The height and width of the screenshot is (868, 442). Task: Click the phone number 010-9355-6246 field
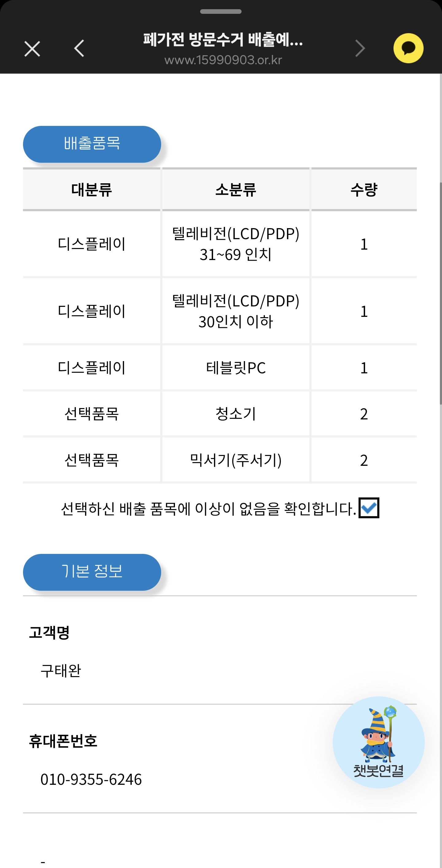pos(91,779)
